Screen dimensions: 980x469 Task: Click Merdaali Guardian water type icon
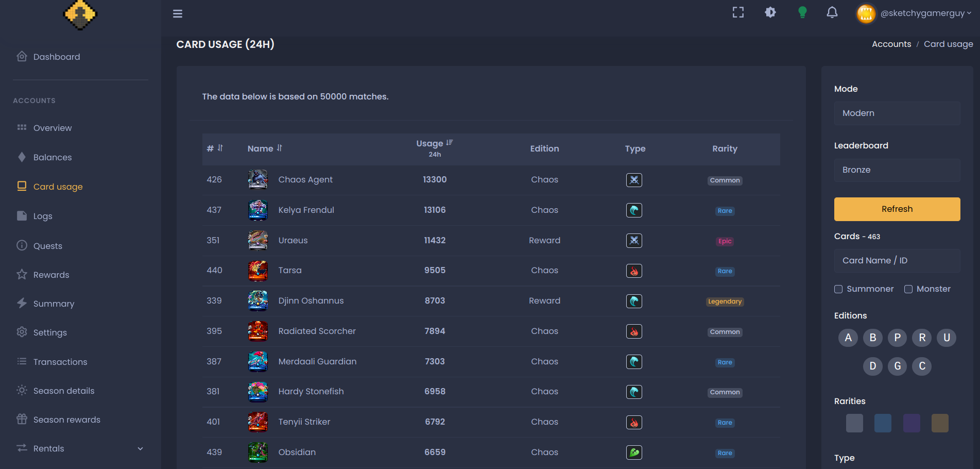(634, 362)
